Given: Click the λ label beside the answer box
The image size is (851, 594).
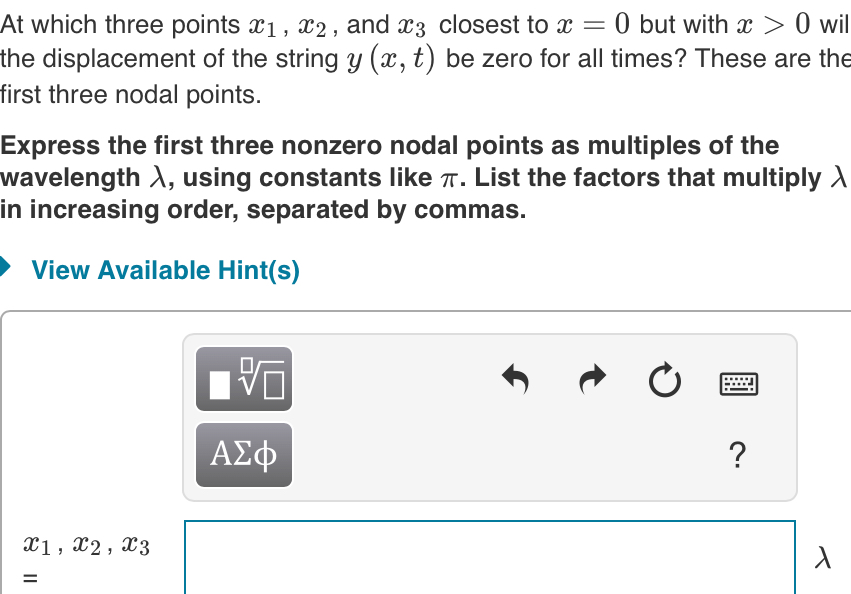Looking at the screenshot, I should (822, 558).
